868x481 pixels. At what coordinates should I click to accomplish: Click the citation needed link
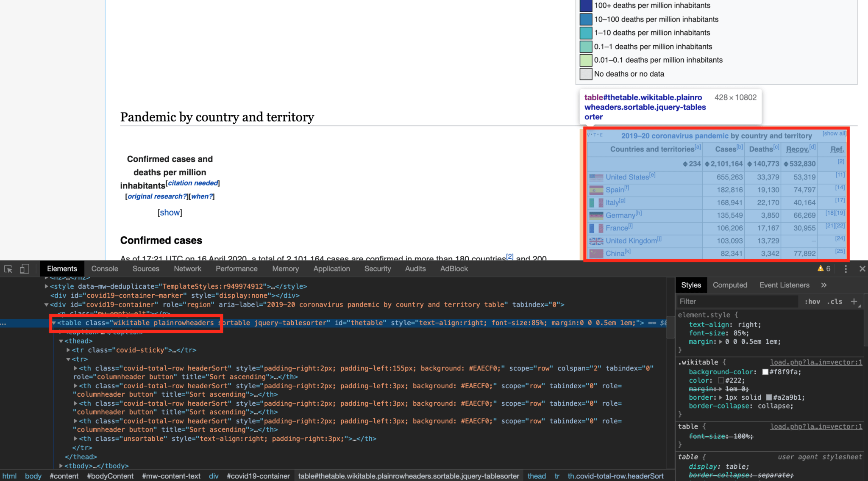tap(192, 183)
